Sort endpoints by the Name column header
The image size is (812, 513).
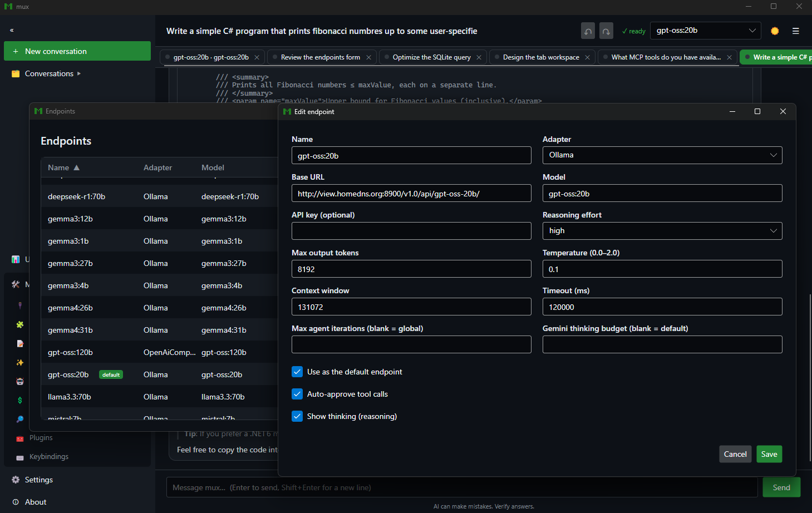click(x=63, y=167)
